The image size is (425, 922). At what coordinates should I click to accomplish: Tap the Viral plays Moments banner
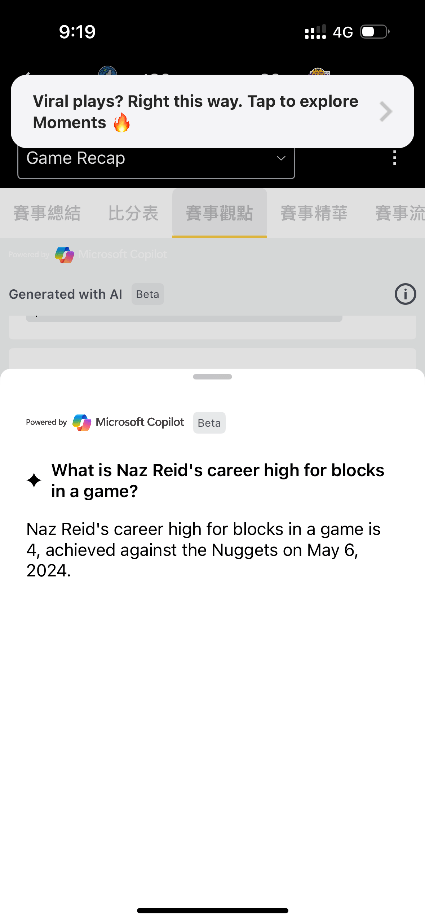click(212, 111)
